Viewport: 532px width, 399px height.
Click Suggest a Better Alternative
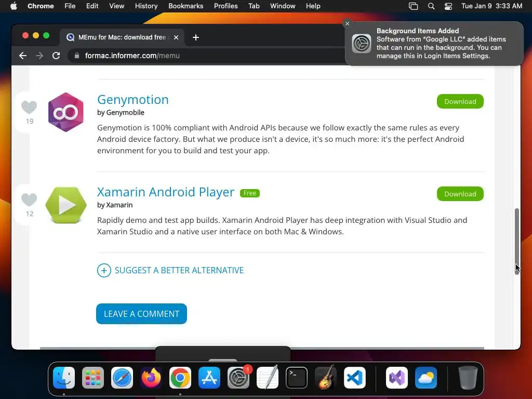pyautogui.click(x=179, y=270)
